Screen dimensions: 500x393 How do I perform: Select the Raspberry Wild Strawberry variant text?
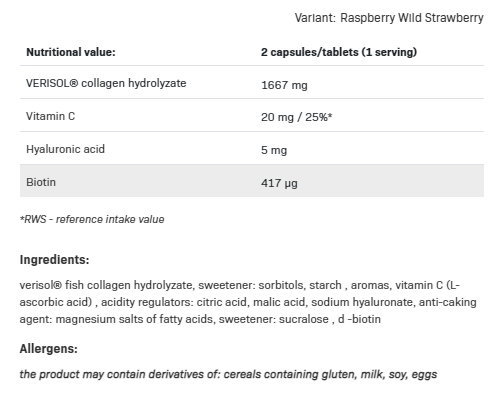pyautogui.click(x=412, y=18)
